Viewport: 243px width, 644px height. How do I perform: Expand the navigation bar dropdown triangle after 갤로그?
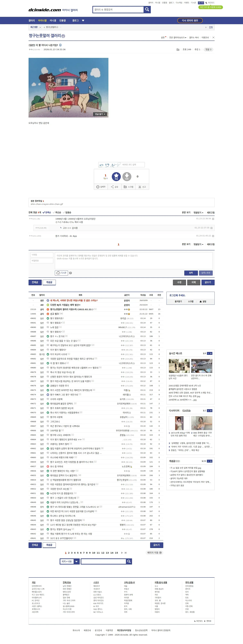pyautogui.click(x=83, y=21)
